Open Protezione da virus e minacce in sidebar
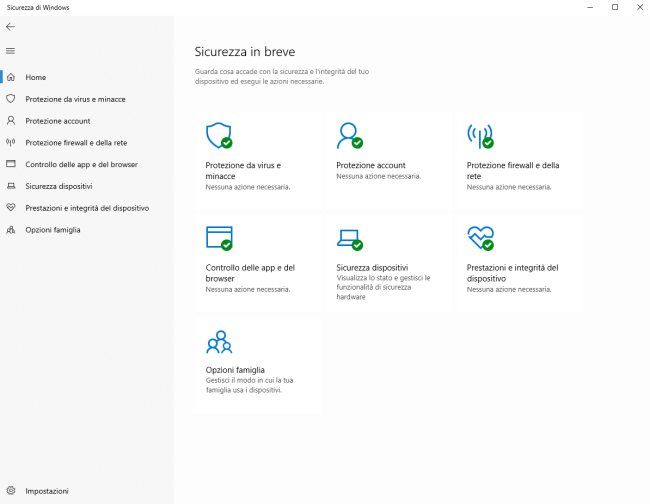650x504 pixels. tap(75, 99)
